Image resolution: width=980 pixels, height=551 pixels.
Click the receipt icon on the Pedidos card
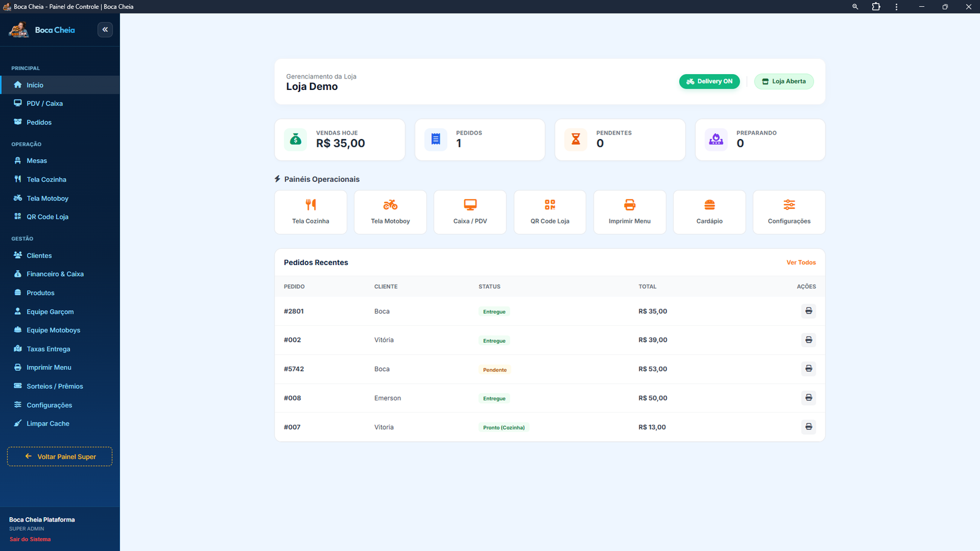point(435,140)
